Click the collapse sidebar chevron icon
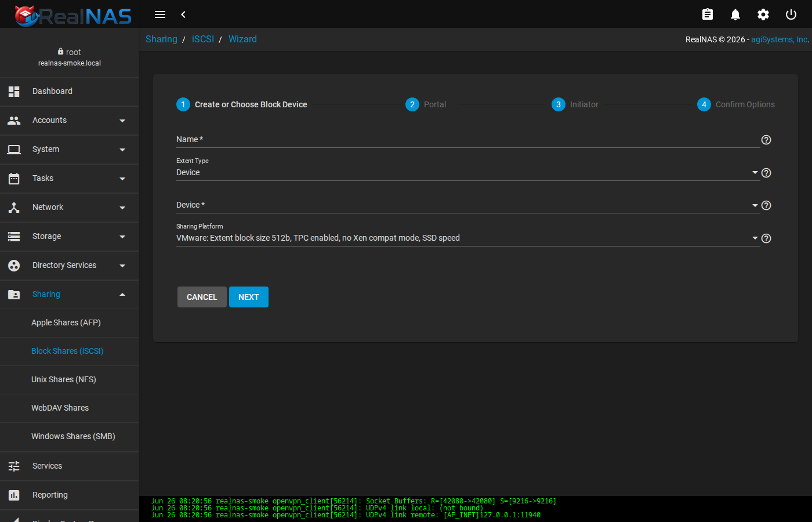The height and width of the screenshot is (522, 812). [x=183, y=14]
